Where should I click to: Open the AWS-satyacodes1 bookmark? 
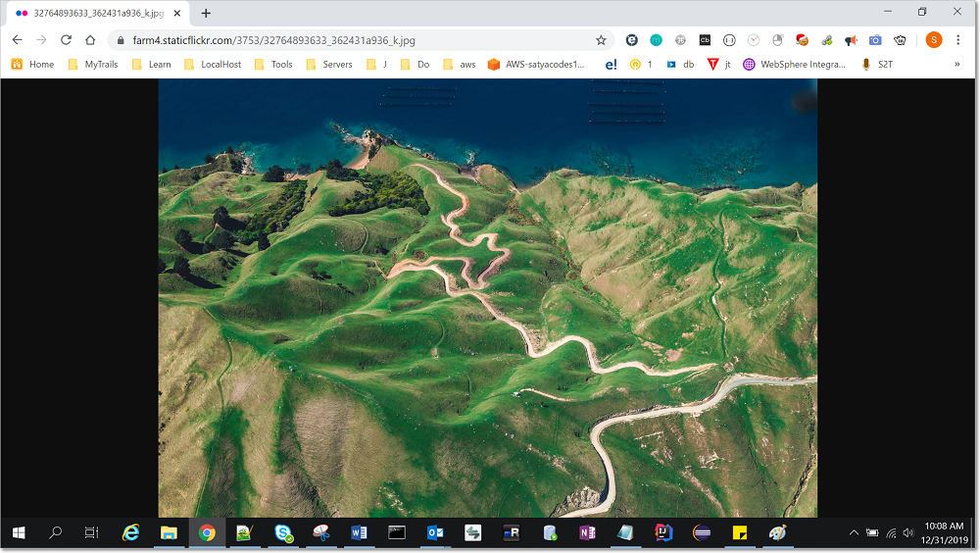[536, 65]
